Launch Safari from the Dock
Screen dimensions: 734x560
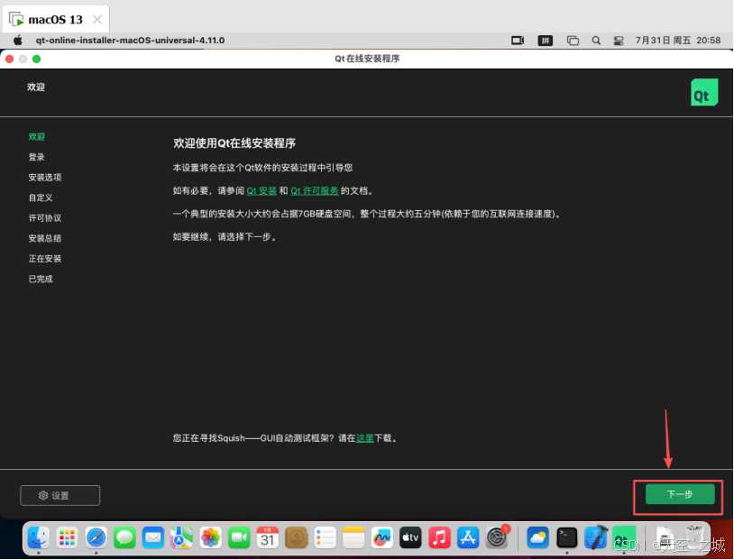click(x=96, y=537)
